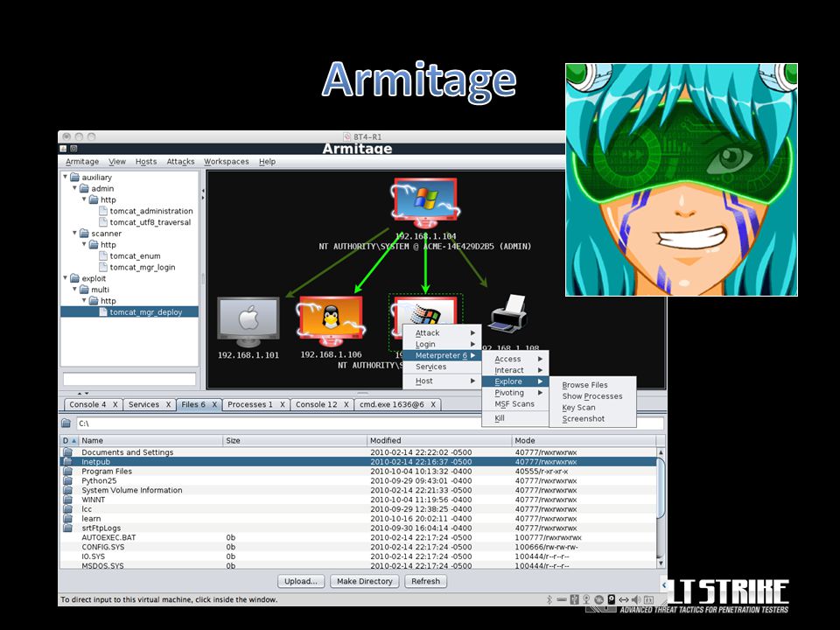Open the Armitage menu
The height and width of the screenshot is (630, 840).
(x=82, y=162)
